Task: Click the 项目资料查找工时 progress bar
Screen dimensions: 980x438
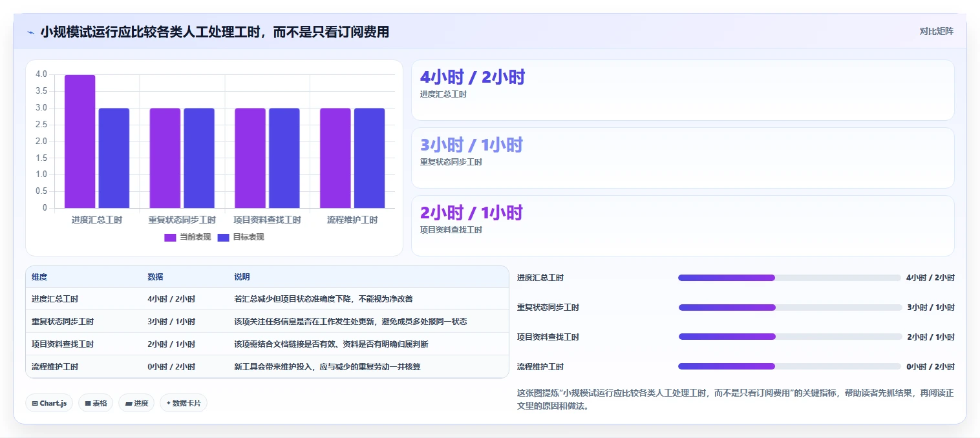Action: click(789, 337)
